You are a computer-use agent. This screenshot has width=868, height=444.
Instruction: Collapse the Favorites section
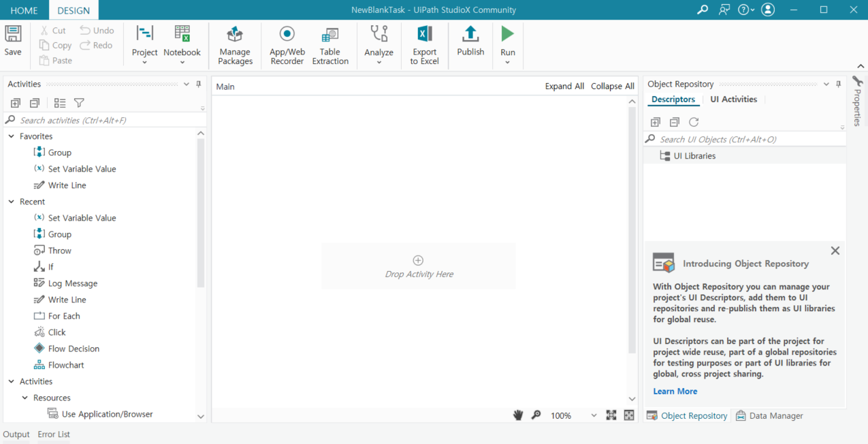(x=12, y=136)
